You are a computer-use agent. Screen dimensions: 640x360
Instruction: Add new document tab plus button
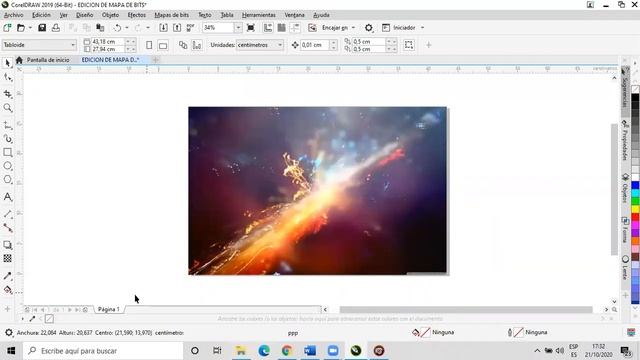pyautogui.click(x=156, y=60)
